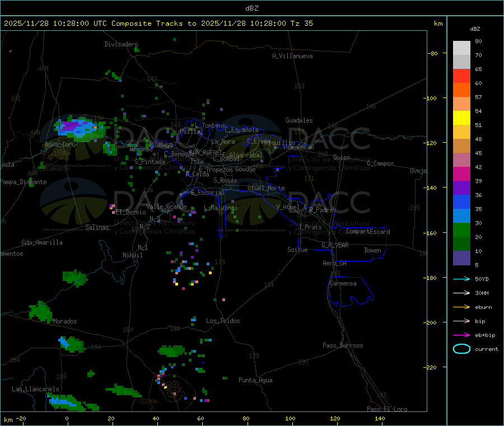Click the 100 km horizontal axis tick
This screenshot has width=504, height=426.
click(x=290, y=418)
